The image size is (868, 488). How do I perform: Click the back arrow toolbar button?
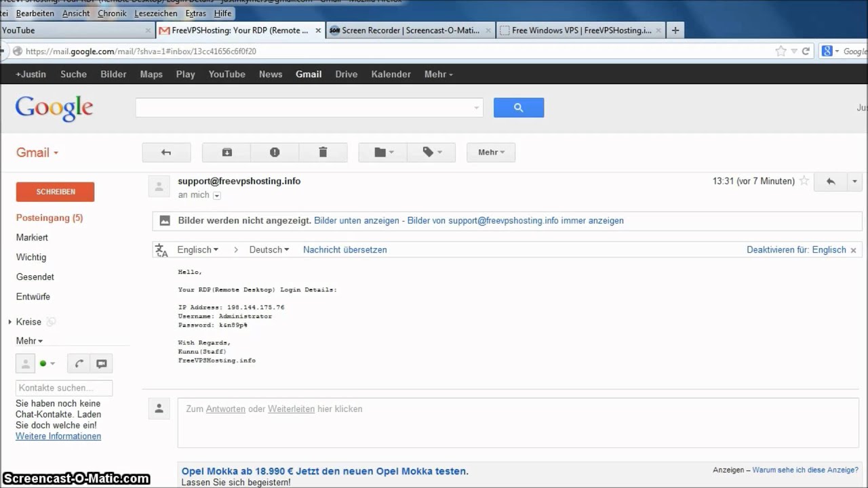[166, 152]
